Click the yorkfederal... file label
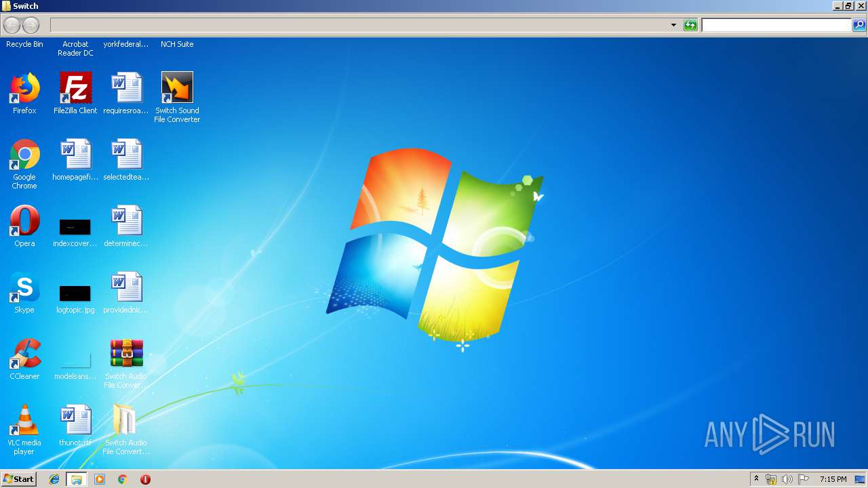Viewport: 868px width, 488px height. 126,44
